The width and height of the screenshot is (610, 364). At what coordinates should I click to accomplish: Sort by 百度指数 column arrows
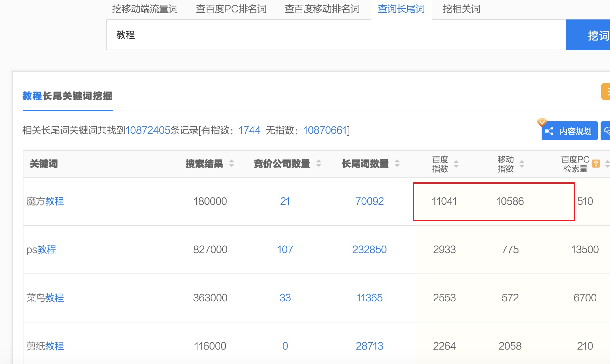[x=456, y=164]
